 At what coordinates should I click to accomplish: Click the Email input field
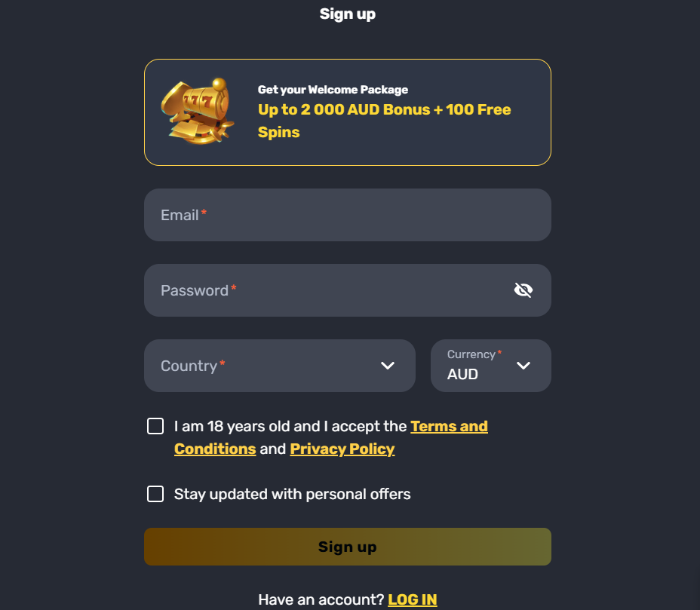[x=347, y=215]
